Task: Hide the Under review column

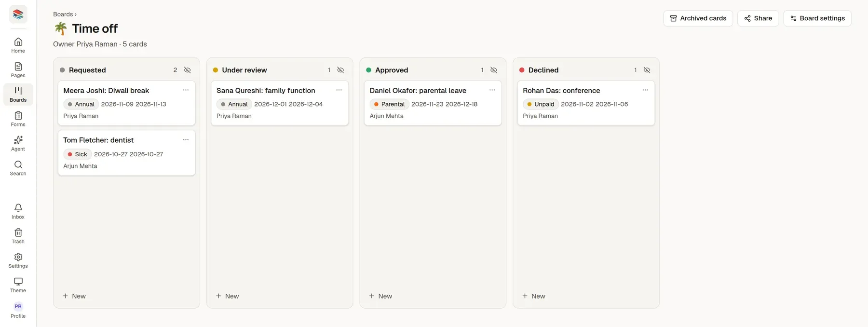Action: point(340,70)
